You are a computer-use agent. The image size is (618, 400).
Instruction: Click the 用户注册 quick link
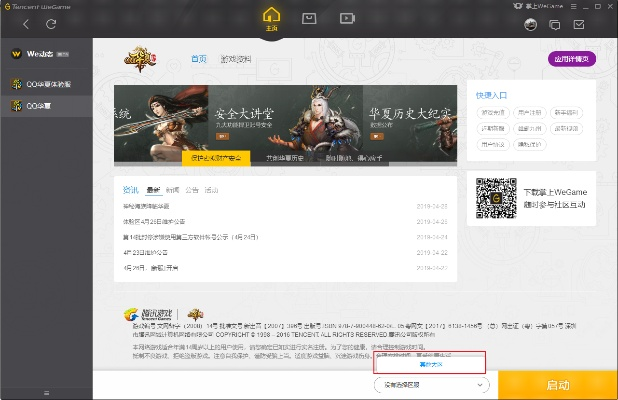click(530, 113)
